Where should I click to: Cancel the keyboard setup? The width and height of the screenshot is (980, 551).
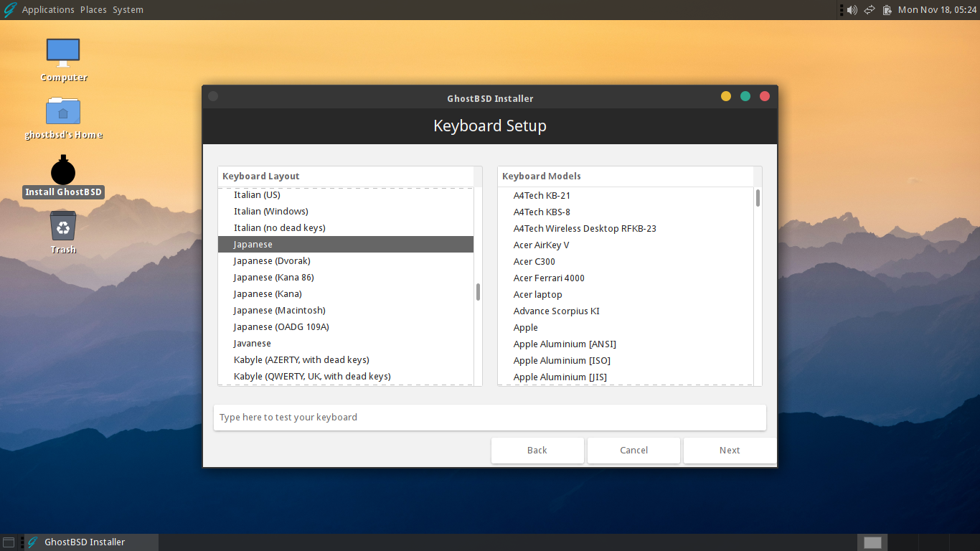pos(633,450)
